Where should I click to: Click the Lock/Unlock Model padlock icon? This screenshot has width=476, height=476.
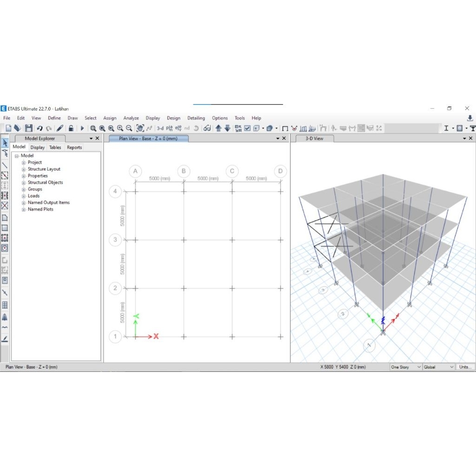[x=71, y=128]
